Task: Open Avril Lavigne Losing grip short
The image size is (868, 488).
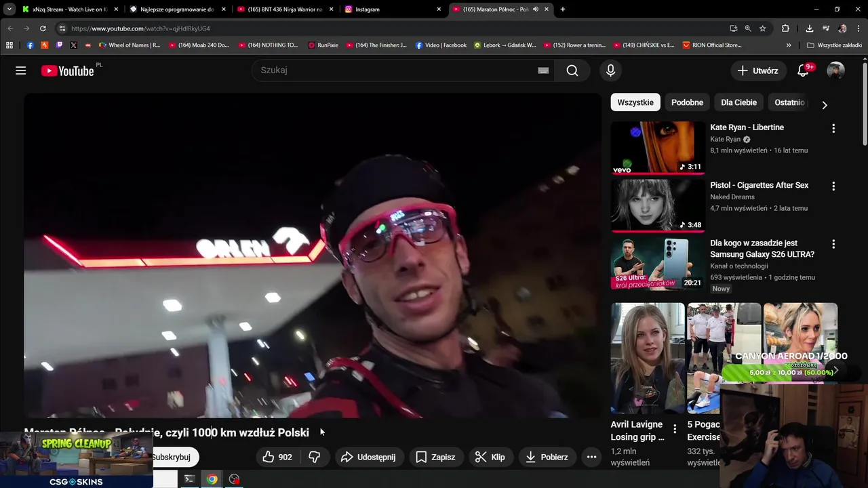Action: [x=648, y=358]
